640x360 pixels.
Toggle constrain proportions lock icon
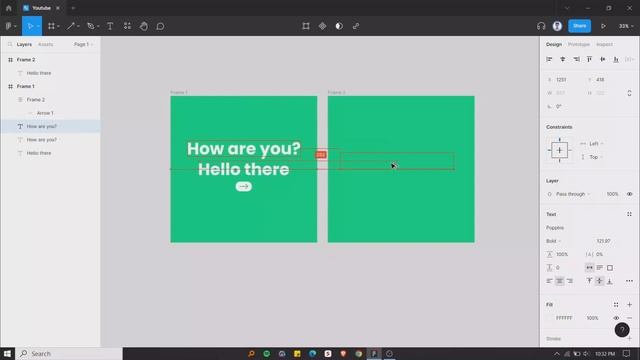pyautogui.click(x=629, y=93)
